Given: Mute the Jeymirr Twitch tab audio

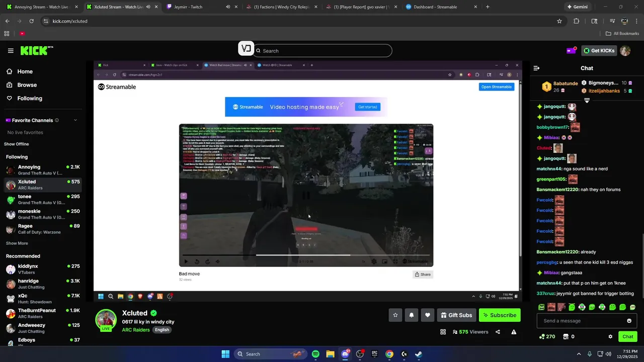Looking at the screenshot, I should tap(228, 7).
